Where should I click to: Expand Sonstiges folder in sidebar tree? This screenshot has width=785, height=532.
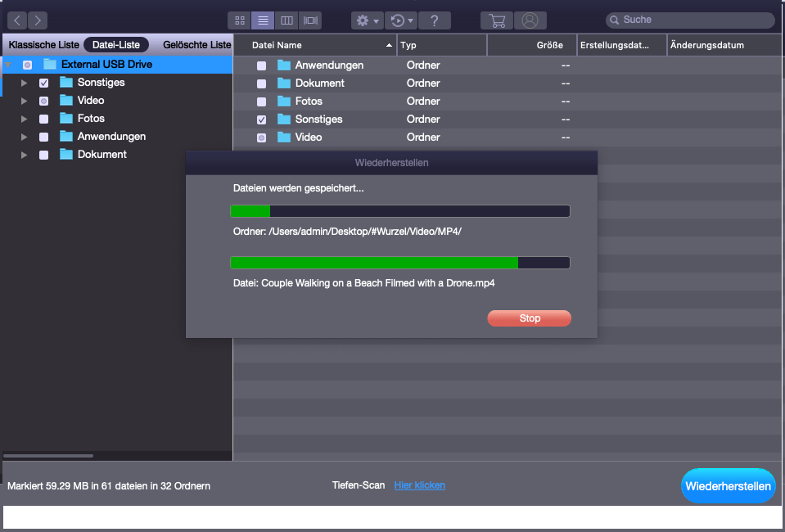pyautogui.click(x=24, y=83)
